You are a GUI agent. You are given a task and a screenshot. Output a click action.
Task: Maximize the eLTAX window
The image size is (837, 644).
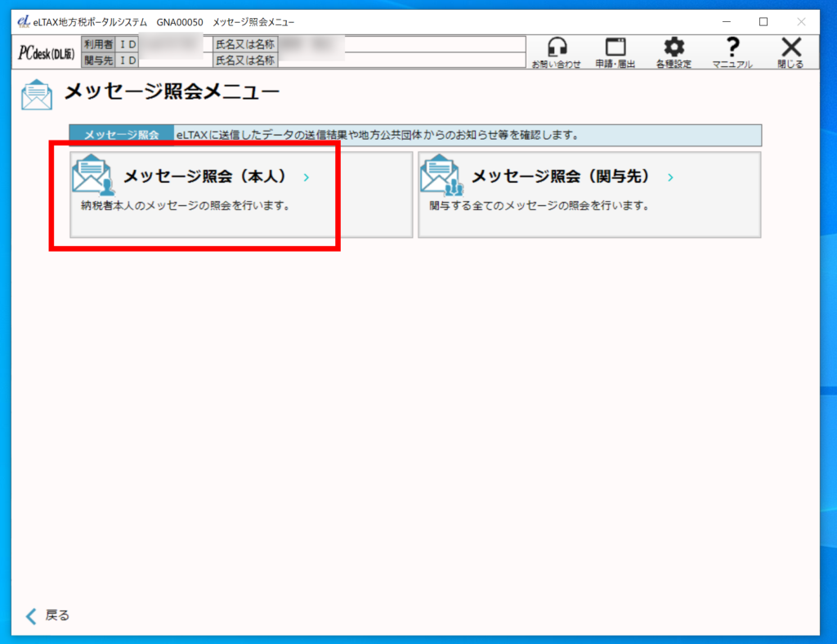tap(763, 22)
